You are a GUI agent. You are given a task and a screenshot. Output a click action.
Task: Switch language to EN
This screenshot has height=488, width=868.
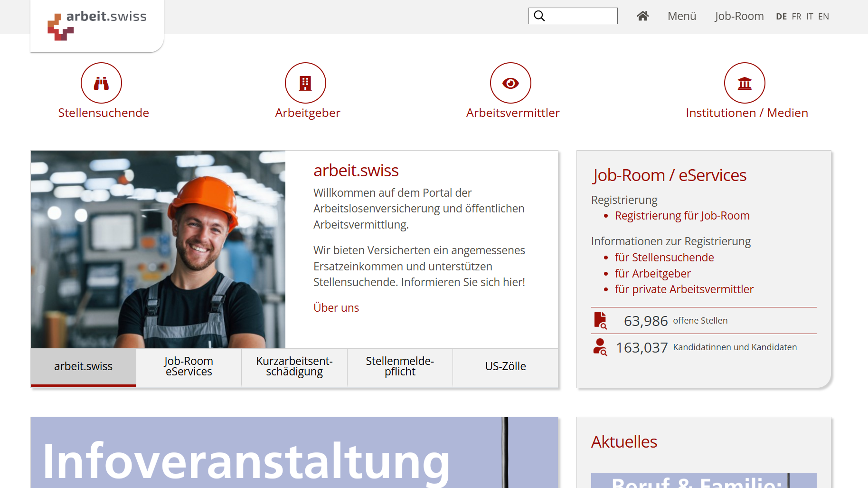[823, 16]
